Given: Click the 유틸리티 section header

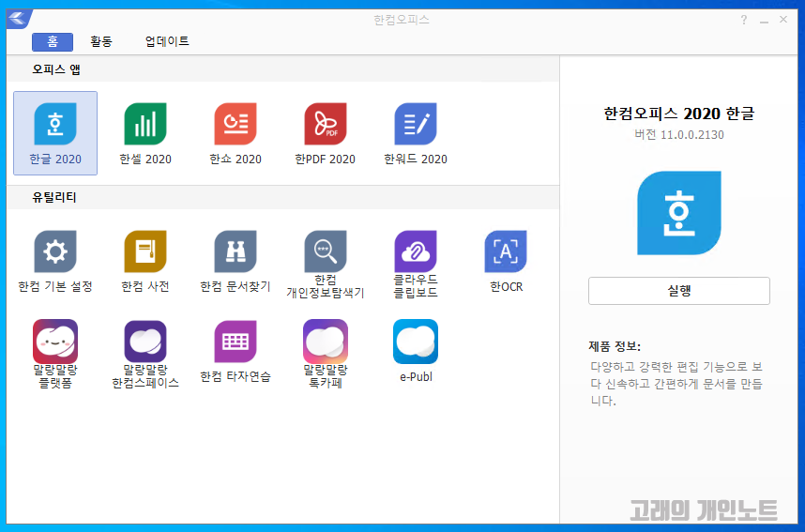Looking at the screenshot, I should coord(53,197).
